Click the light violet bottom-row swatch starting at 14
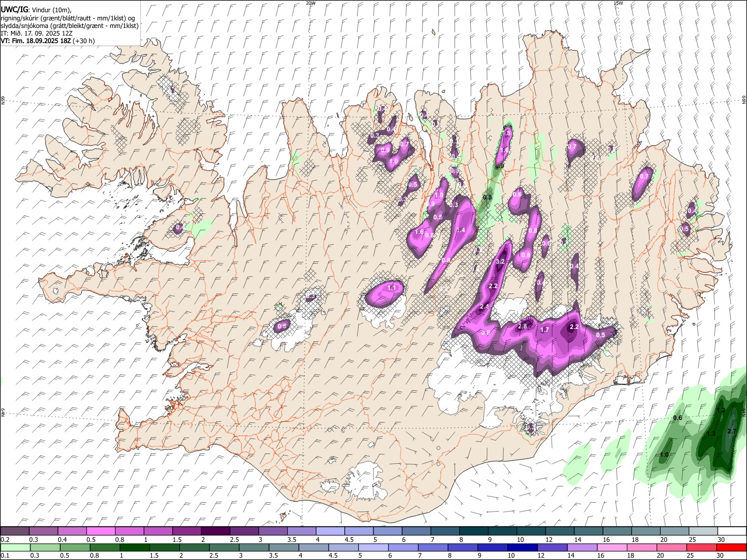Viewport: 747px width, 560px height. tap(582, 547)
